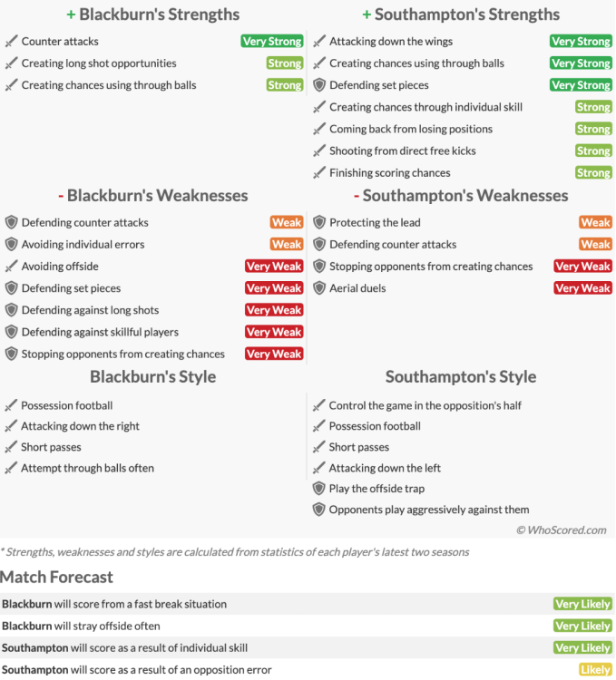Screen dimensions: 616x680
Task: Click the sword icon next to Attacking down the right
Action: pyautogui.click(x=11, y=426)
